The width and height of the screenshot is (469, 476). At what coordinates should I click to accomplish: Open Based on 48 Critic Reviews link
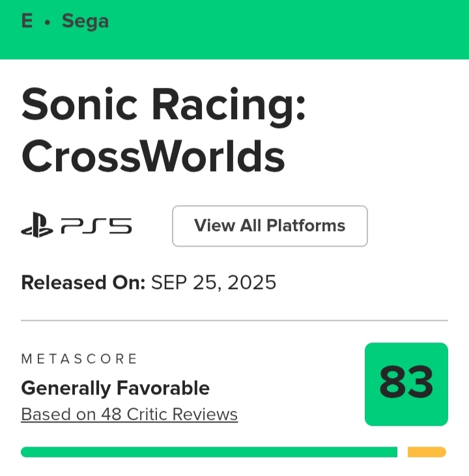(x=129, y=414)
